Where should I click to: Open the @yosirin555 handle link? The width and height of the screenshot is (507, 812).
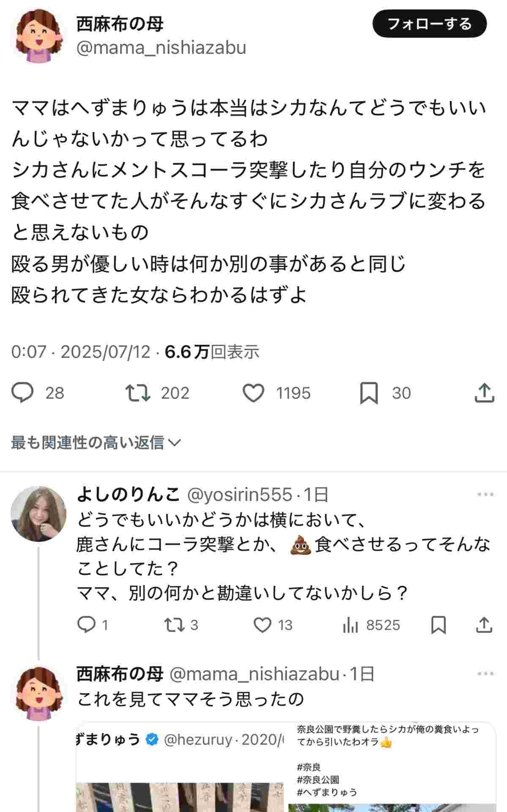coord(240,494)
